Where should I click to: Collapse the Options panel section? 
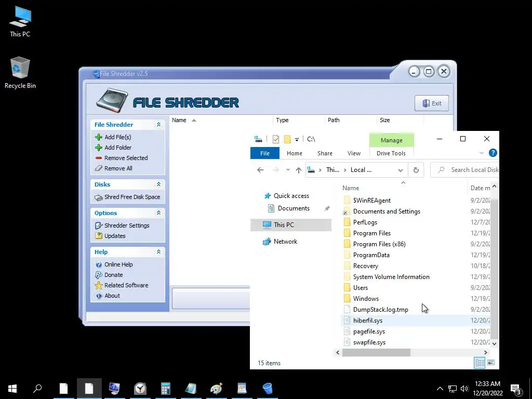click(158, 212)
